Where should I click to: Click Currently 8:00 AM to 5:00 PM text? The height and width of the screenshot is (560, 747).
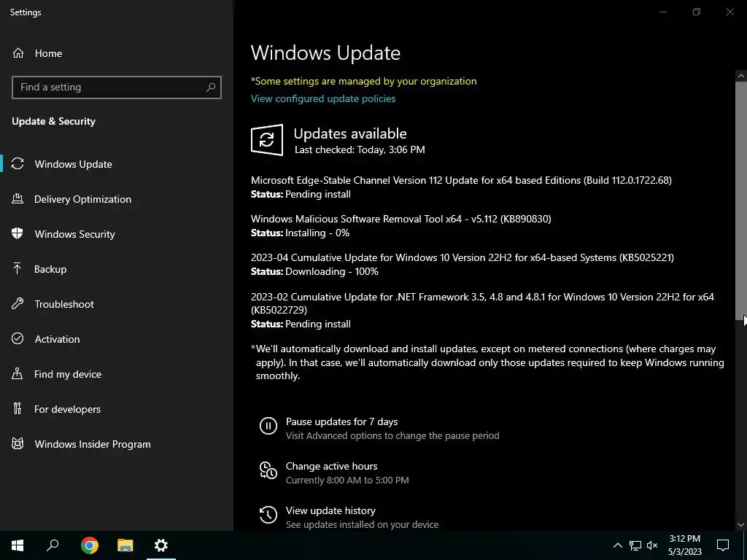pos(347,480)
